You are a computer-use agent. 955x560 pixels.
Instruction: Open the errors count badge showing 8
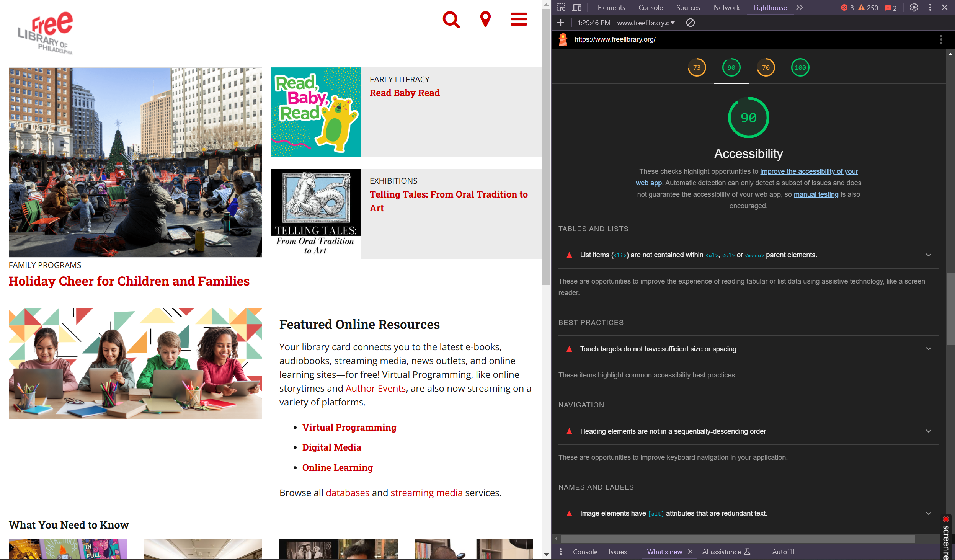click(x=847, y=8)
